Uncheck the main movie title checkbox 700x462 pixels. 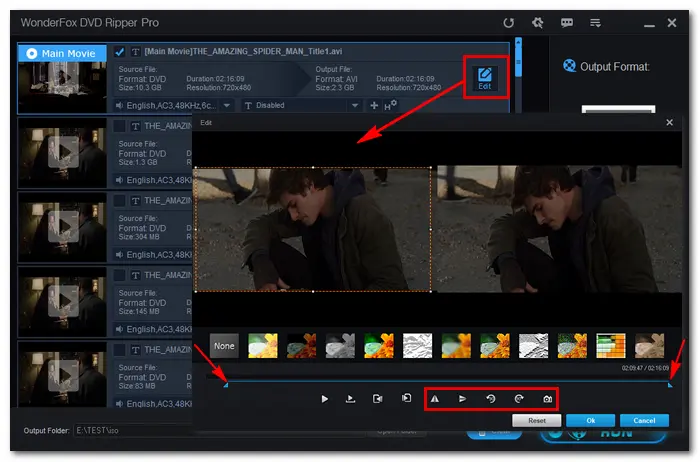(x=119, y=52)
